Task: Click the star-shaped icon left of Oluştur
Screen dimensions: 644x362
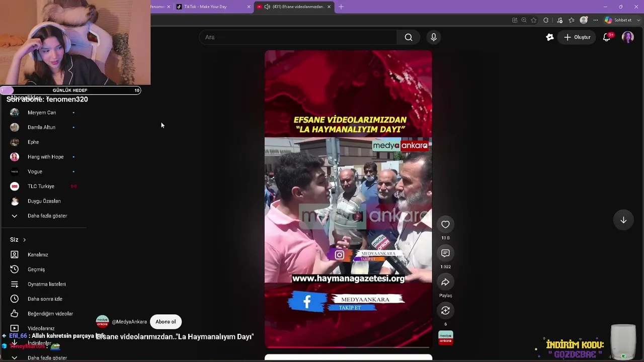Action: pyautogui.click(x=550, y=37)
